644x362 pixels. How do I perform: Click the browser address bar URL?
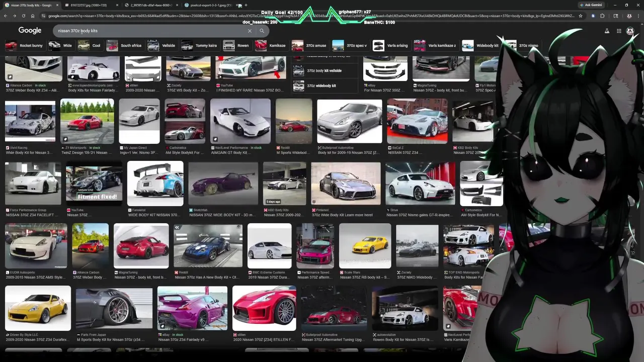(311, 16)
